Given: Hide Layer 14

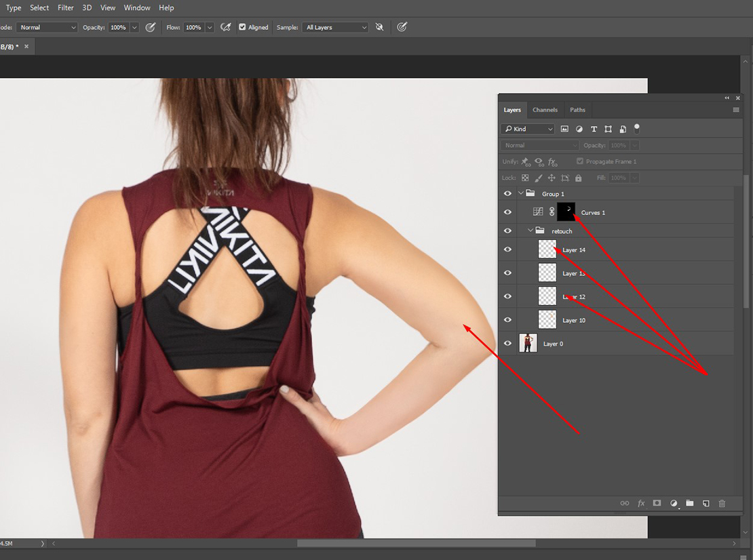Looking at the screenshot, I should (x=507, y=249).
